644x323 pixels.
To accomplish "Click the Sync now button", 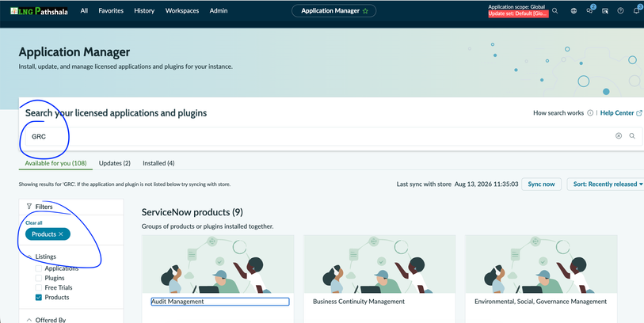I will [x=541, y=184].
